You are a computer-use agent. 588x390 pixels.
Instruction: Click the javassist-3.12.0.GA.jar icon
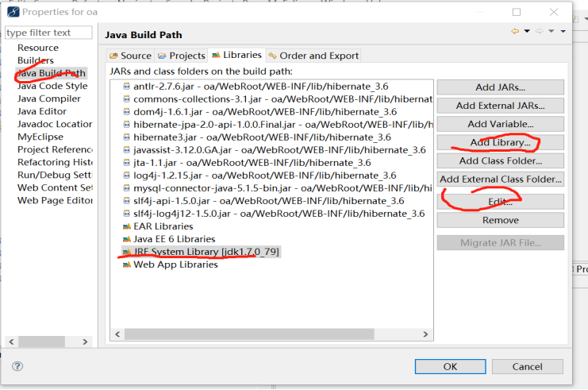tap(127, 150)
